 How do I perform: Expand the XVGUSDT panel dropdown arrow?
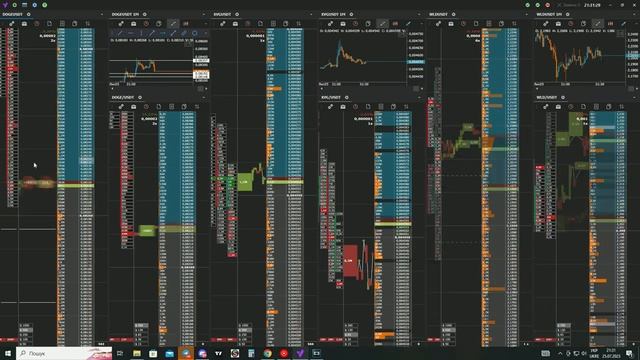[x=311, y=14]
